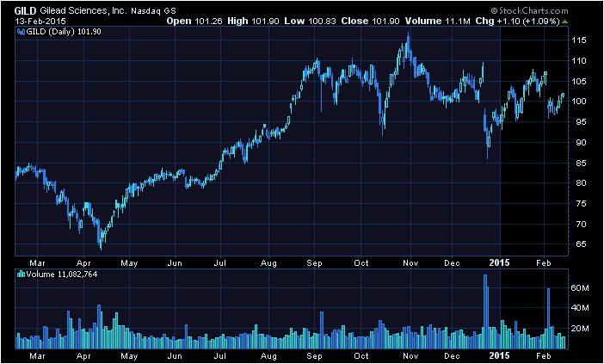The image size is (604, 364).
Task: Click Jul on the price chart date axis
Action: [220, 263]
